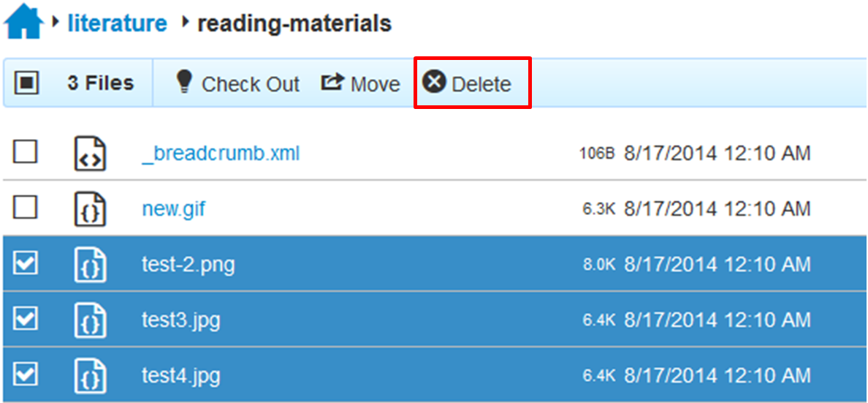Uncheck the test-2.png checkbox
This screenshot has height=403, width=868.
coord(26,263)
